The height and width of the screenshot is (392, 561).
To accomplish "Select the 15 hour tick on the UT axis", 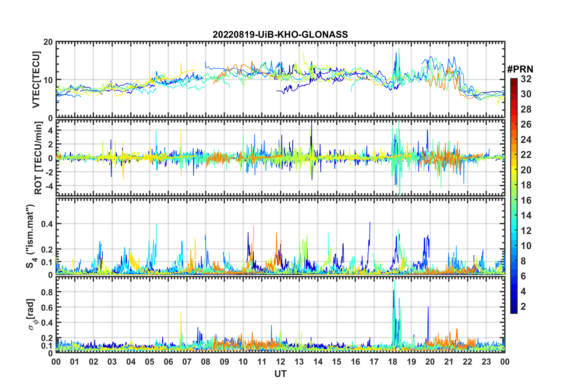I will click(337, 362).
